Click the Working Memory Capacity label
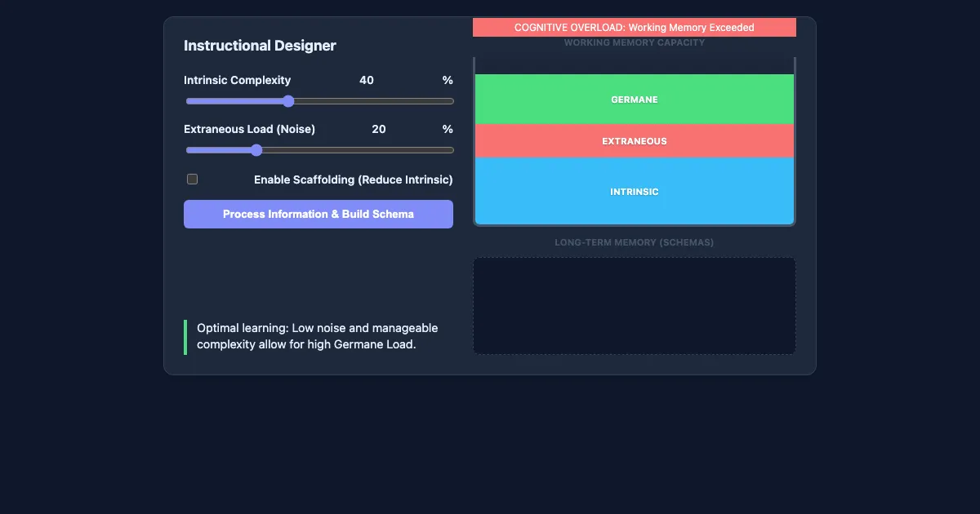980x514 pixels. point(635,42)
